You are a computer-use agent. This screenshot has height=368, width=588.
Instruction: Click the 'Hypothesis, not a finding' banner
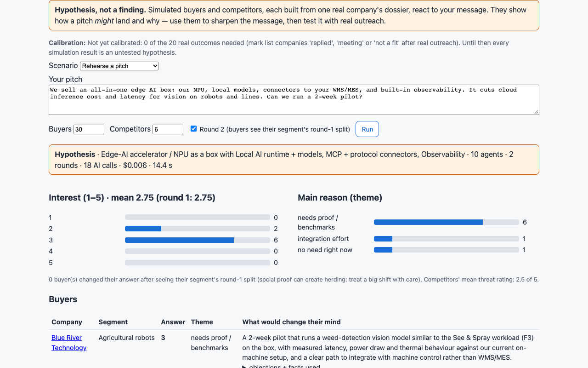coord(294,15)
